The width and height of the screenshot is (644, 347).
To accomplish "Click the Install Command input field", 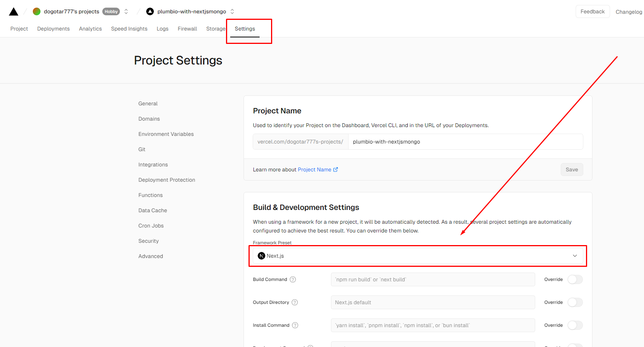I will 433,325.
